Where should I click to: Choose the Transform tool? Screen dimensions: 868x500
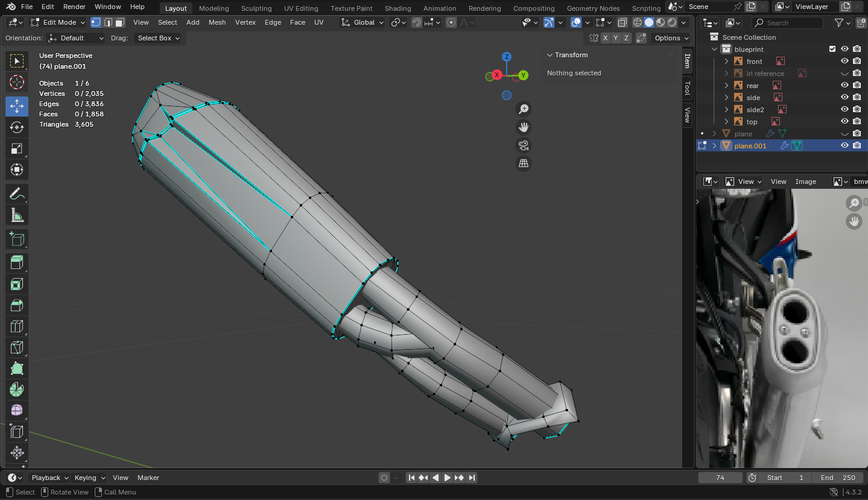[17, 169]
